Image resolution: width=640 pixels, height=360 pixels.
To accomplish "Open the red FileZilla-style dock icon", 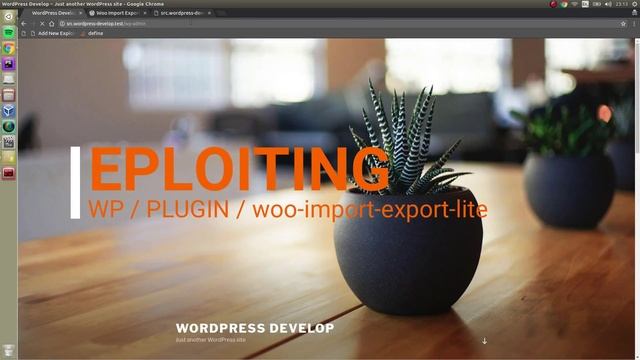I will pyautogui.click(x=9, y=173).
